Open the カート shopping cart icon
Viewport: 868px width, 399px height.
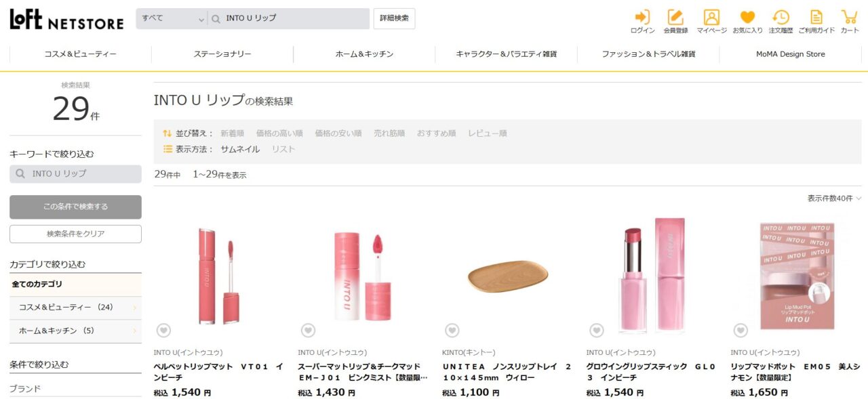[850, 22]
